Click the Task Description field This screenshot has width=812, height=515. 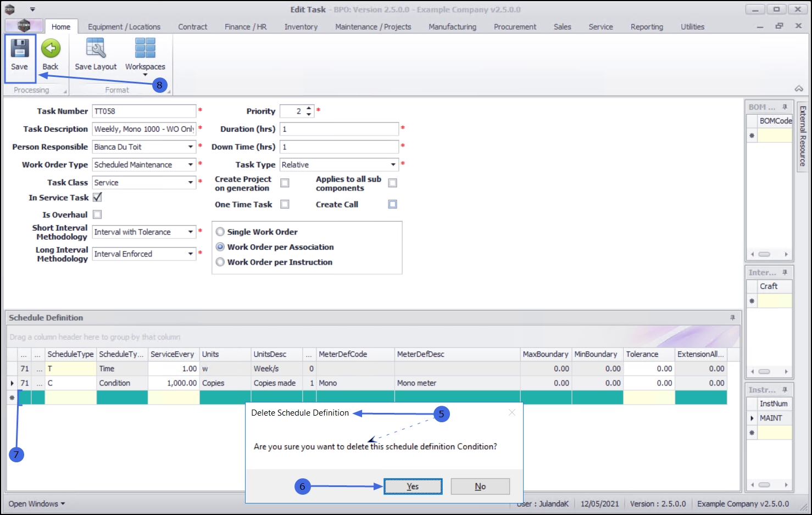[144, 129]
